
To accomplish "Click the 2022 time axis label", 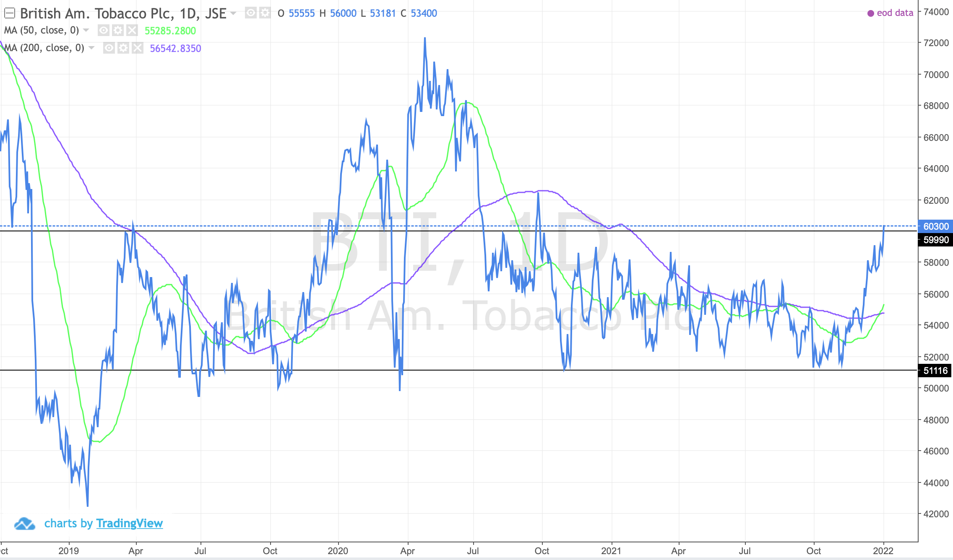I will 883,551.
